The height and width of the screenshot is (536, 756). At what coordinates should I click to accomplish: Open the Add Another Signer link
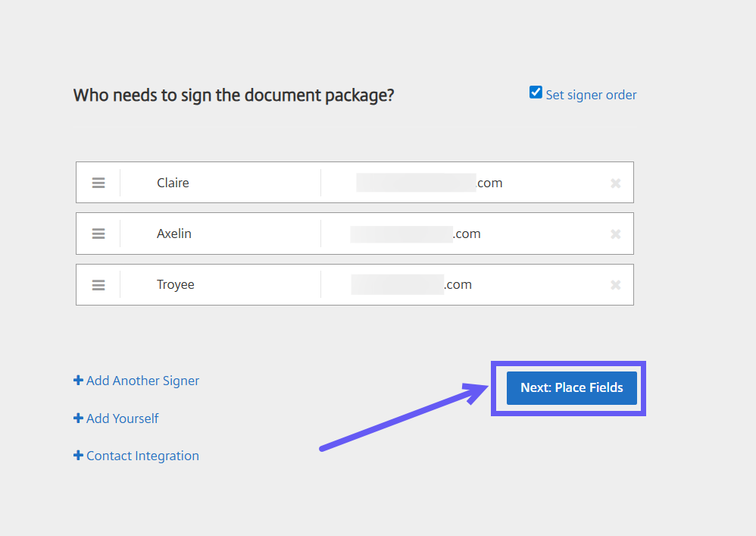point(142,380)
